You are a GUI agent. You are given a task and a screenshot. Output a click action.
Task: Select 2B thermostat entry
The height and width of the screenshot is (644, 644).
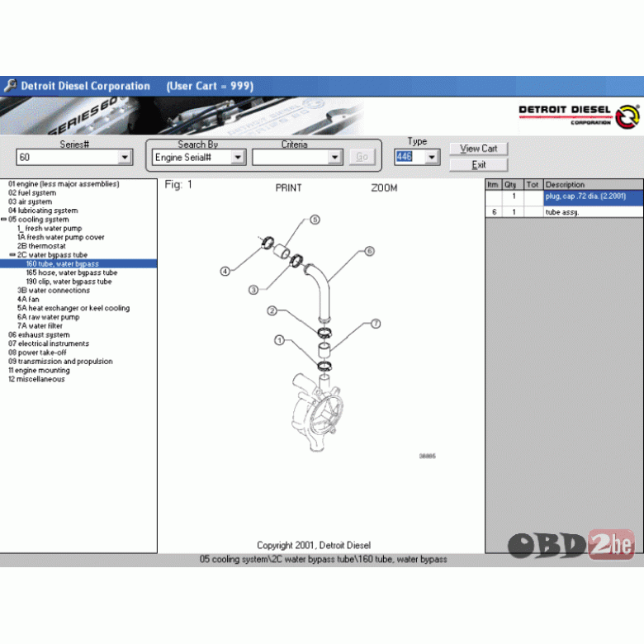point(41,246)
